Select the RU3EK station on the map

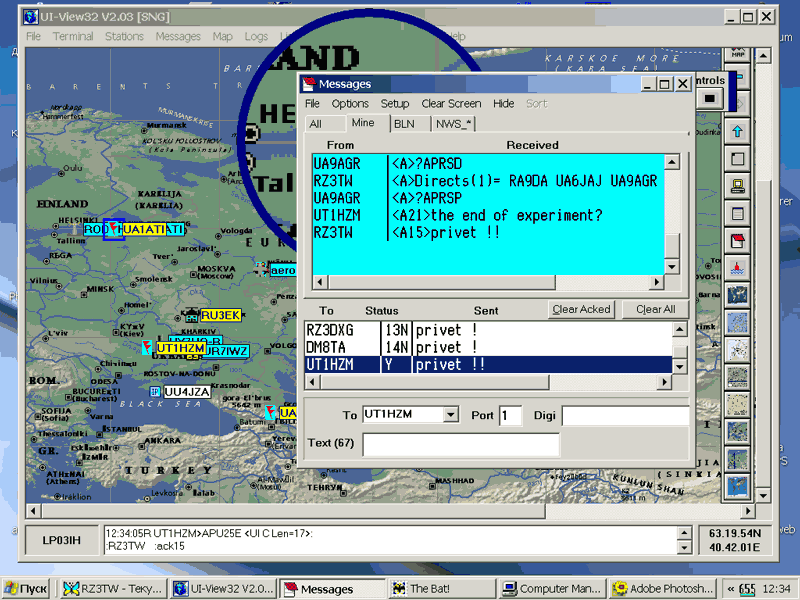coord(220,315)
